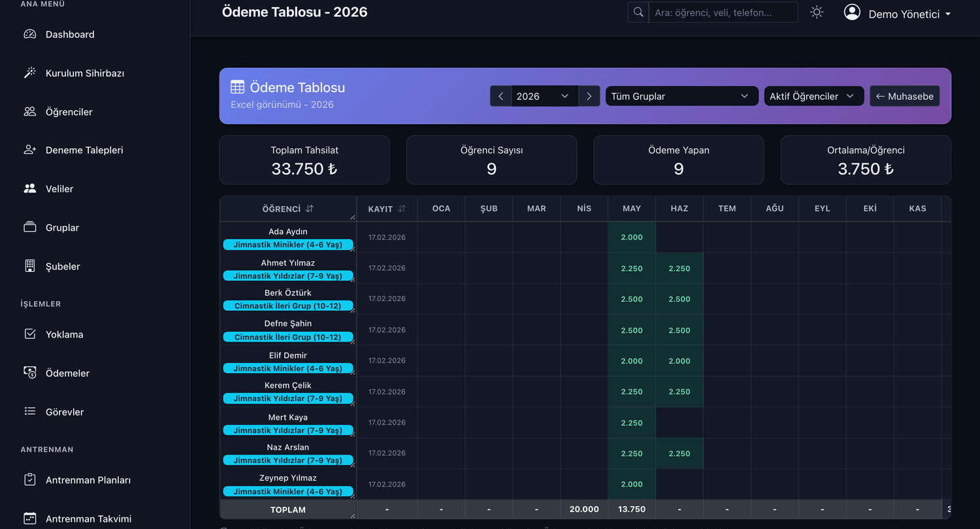
Task: Open Antrenman Planları clipboard icon
Action: 29,479
